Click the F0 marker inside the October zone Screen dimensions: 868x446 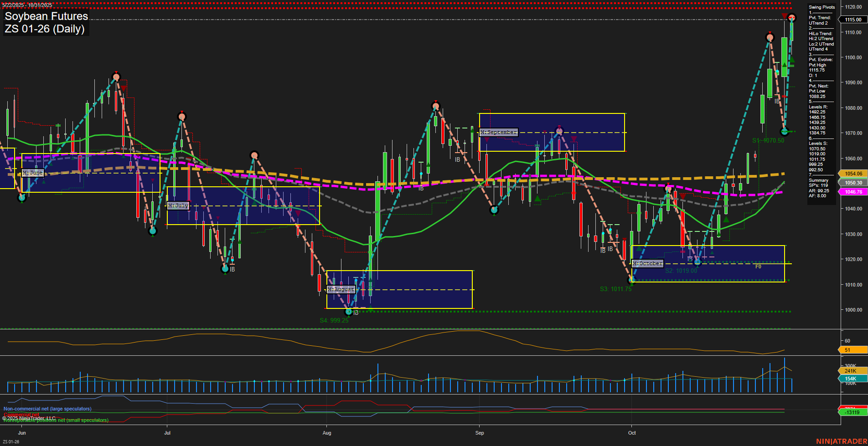pyautogui.click(x=758, y=266)
